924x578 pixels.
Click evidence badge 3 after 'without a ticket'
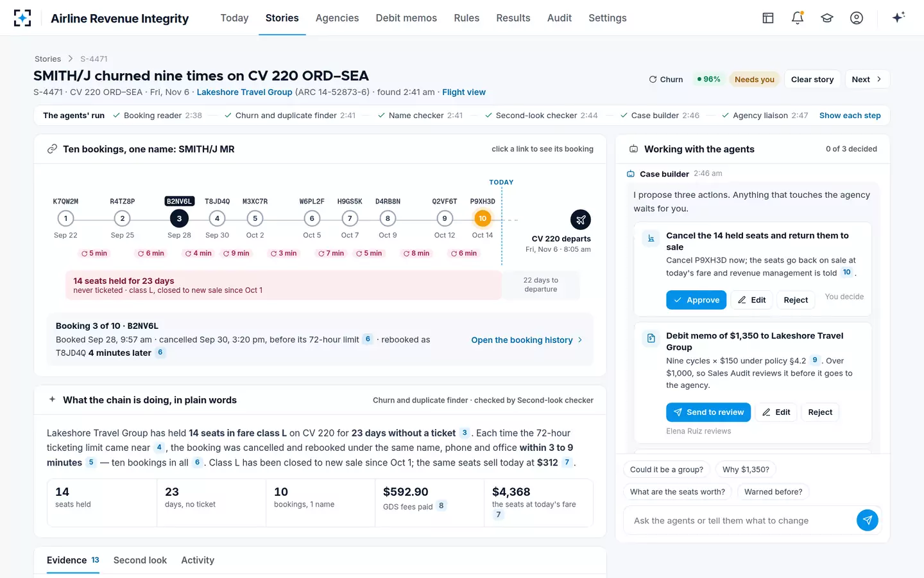pos(465,433)
